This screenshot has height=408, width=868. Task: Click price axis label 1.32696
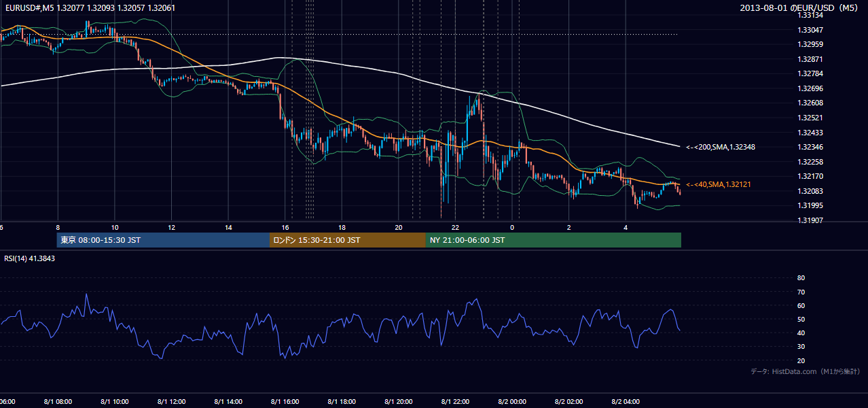(810, 88)
